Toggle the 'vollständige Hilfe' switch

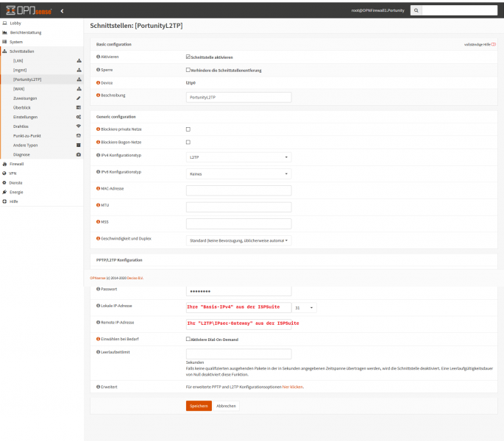click(491, 45)
